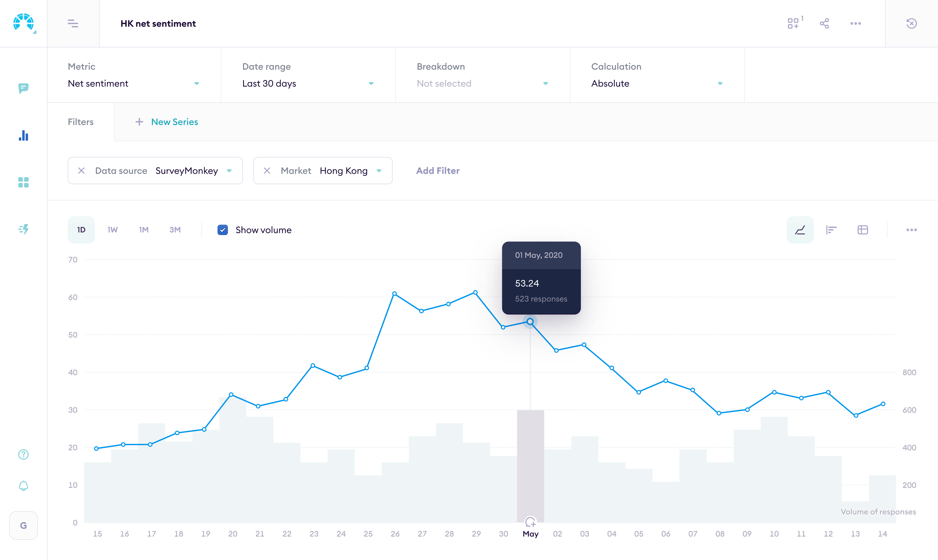Switch to table view using the grid icon

[862, 229]
